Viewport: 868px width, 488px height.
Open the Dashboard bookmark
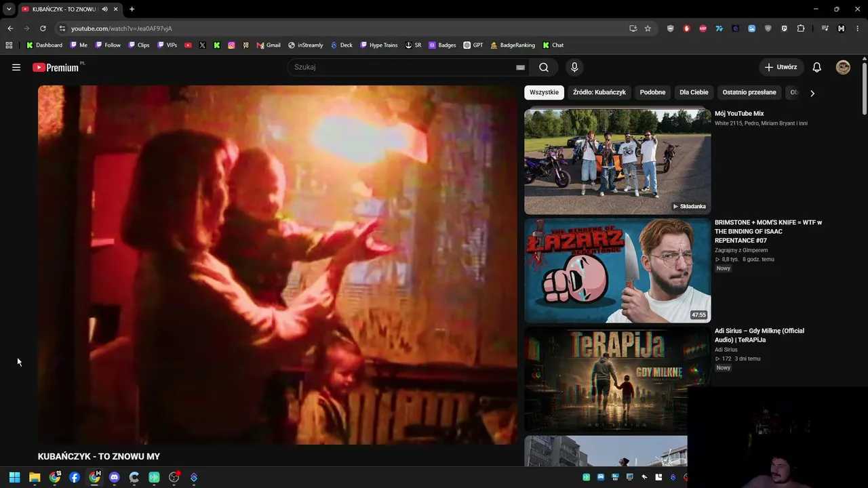tap(44, 45)
